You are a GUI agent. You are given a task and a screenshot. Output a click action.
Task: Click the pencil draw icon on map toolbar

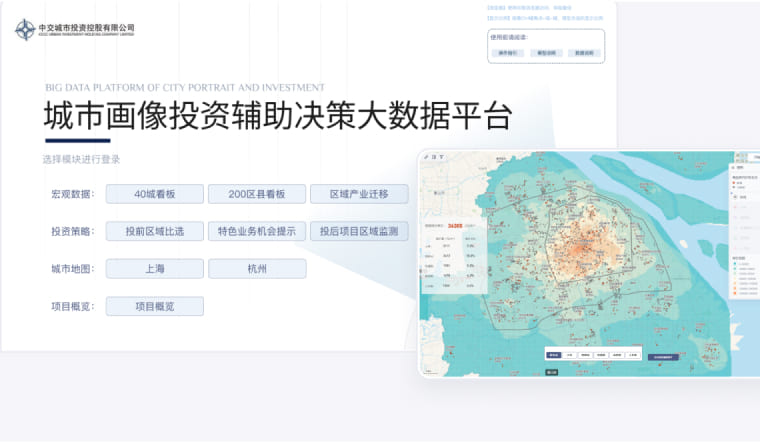(426, 157)
